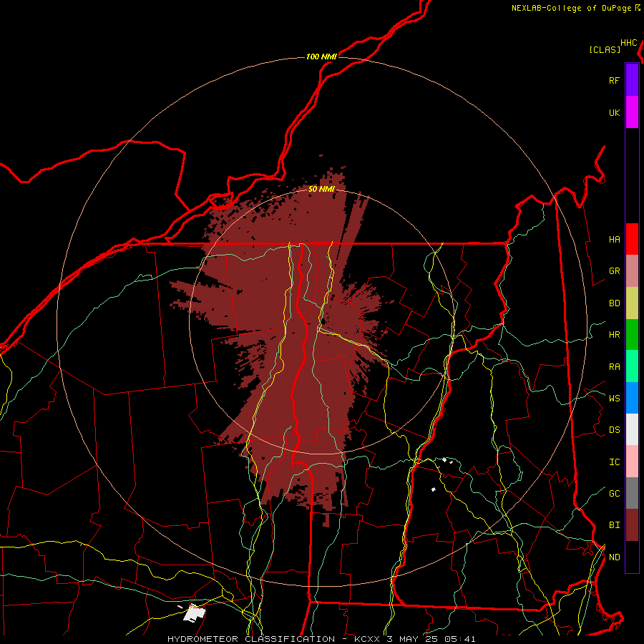Click the large white echo patch at bottom
644x644 pixels.
pos(194,613)
